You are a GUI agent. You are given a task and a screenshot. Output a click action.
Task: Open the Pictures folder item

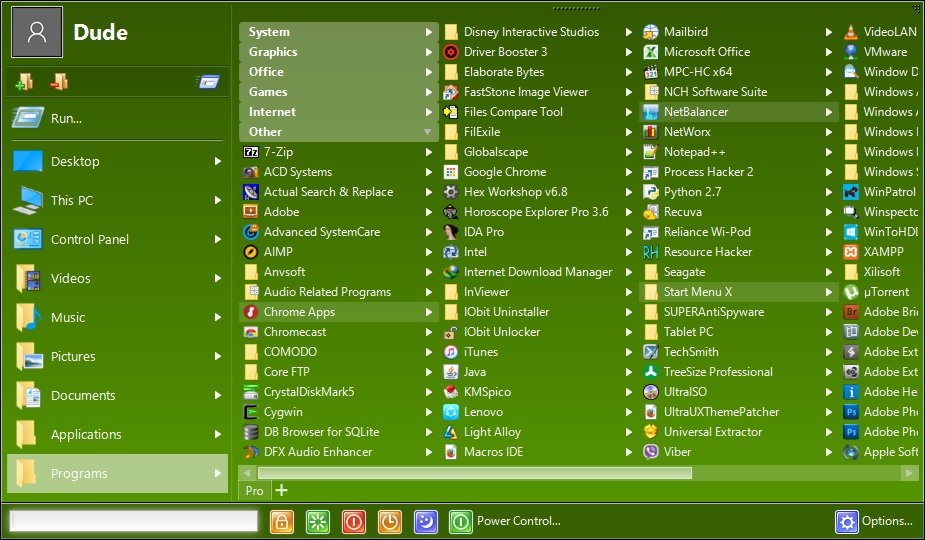point(117,356)
